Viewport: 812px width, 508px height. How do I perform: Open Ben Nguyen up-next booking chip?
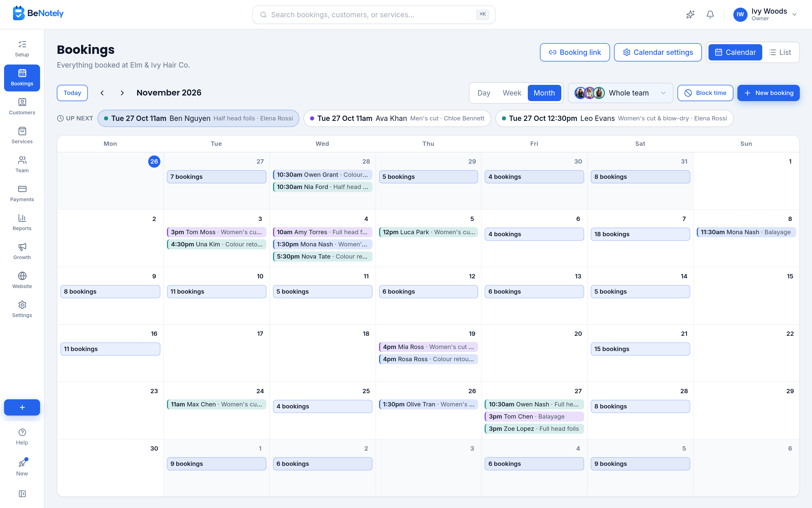click(x=198, y=118)
